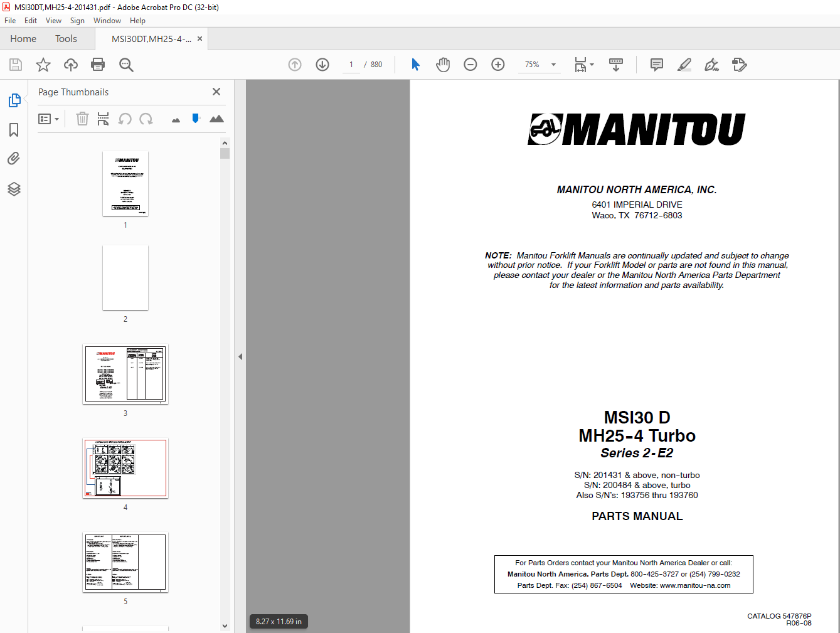Viewport: 840px width, 633px height.
Task: Collapse the navigation pane arrow
Action: [x=240, y=356]
